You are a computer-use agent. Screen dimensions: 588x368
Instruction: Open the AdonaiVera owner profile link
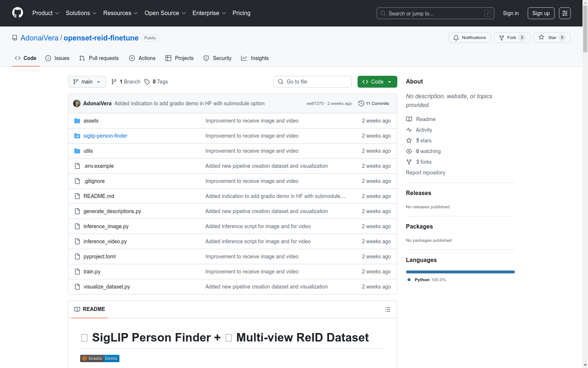(x=39, y=38)
